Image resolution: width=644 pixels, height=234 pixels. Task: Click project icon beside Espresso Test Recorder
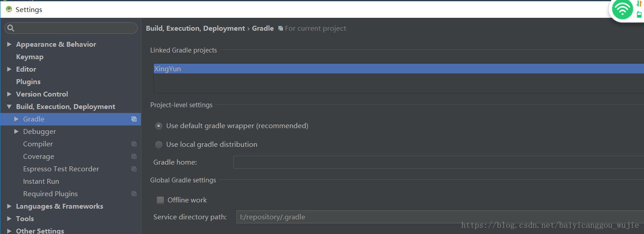click(x=134, y=169)
